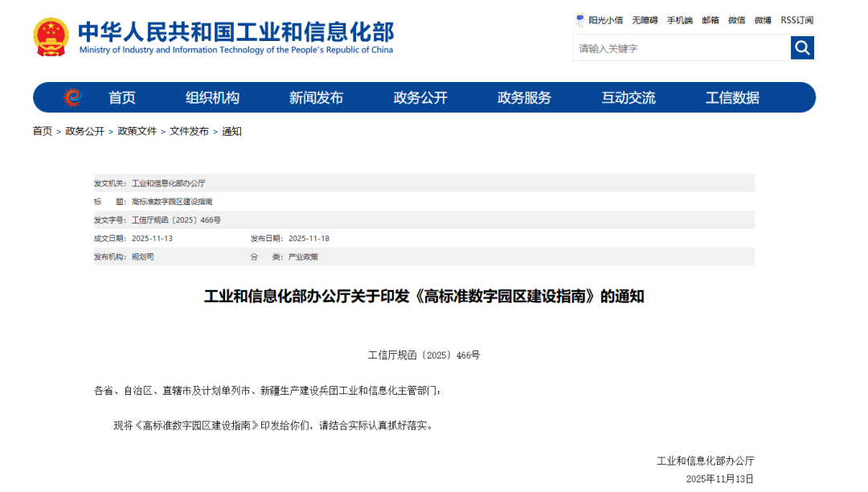The width and height of the screenshot is (868, 492).
Task: Subscribe via the RSS订阅 link
Action: (x=796, y=20)
